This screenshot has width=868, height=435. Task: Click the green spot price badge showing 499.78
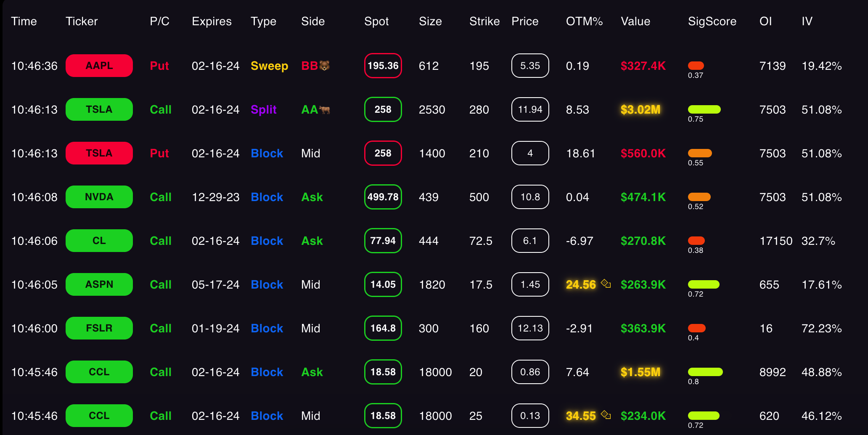383,197
